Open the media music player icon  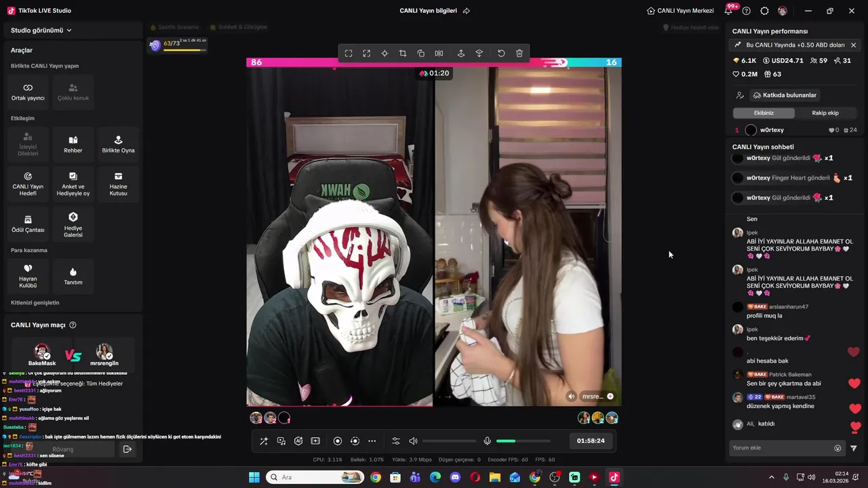tap(281, 441)
